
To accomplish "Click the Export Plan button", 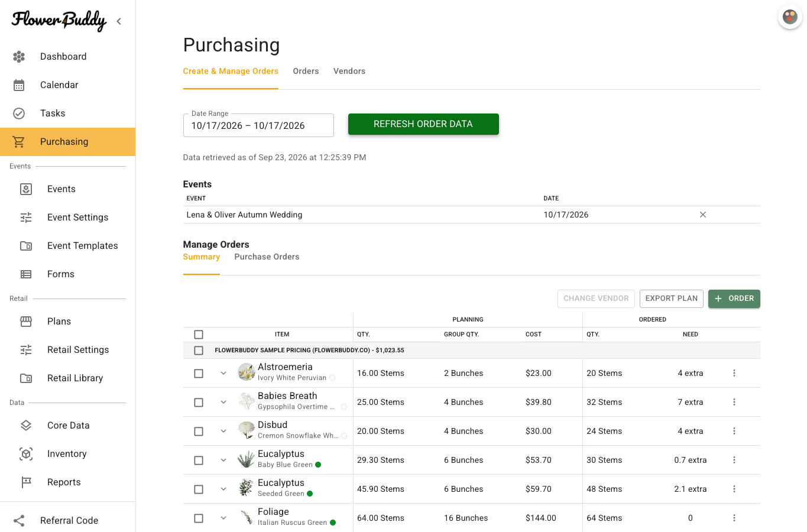I will tap(672, 299).
